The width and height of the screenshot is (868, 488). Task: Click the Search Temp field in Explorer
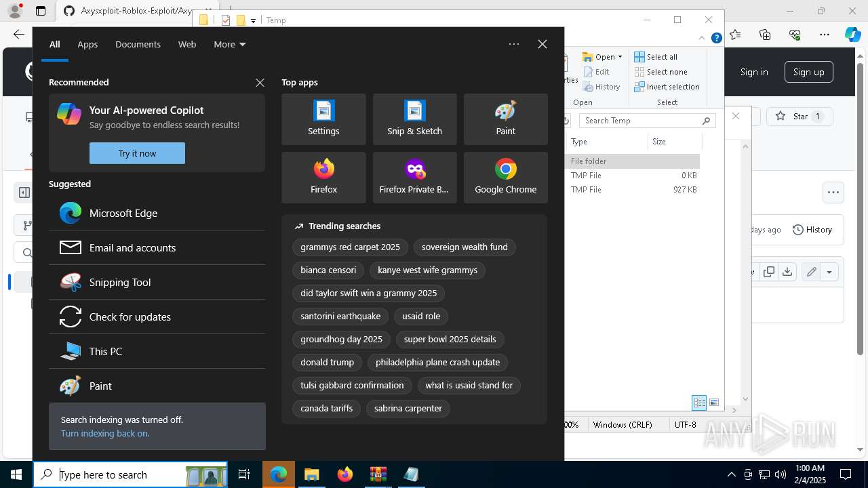(x=648, y=121)
